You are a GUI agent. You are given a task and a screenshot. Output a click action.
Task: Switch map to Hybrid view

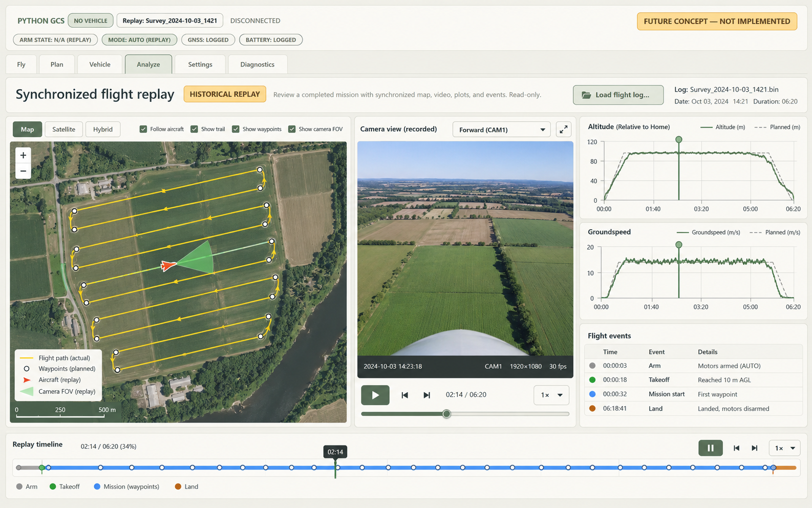[x=103, y=129]
